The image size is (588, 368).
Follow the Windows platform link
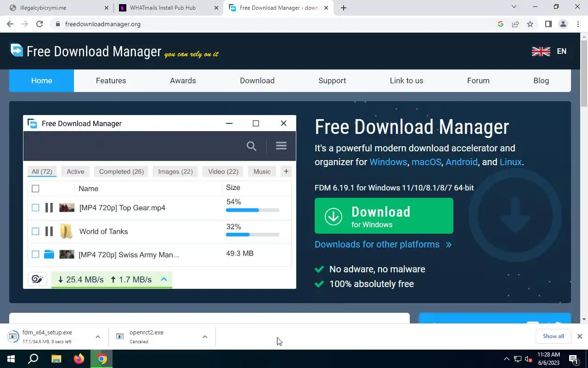pos(388,162)
